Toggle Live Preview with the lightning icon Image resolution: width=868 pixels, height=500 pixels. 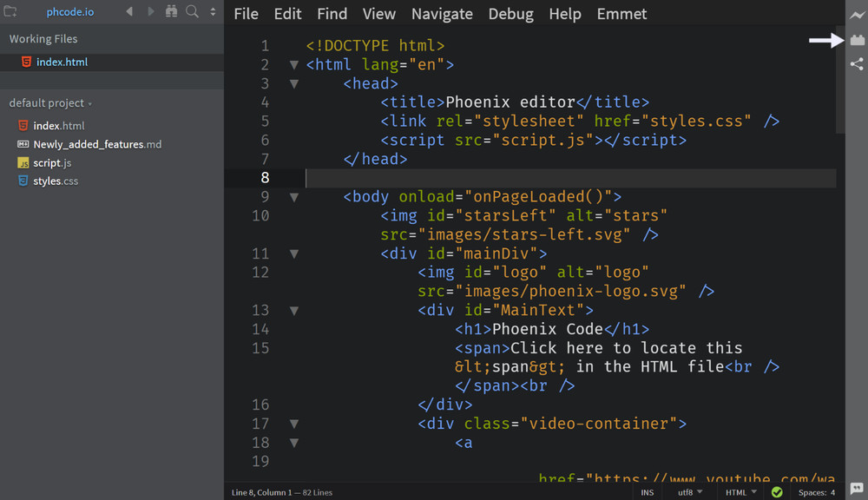coord(857,15)
